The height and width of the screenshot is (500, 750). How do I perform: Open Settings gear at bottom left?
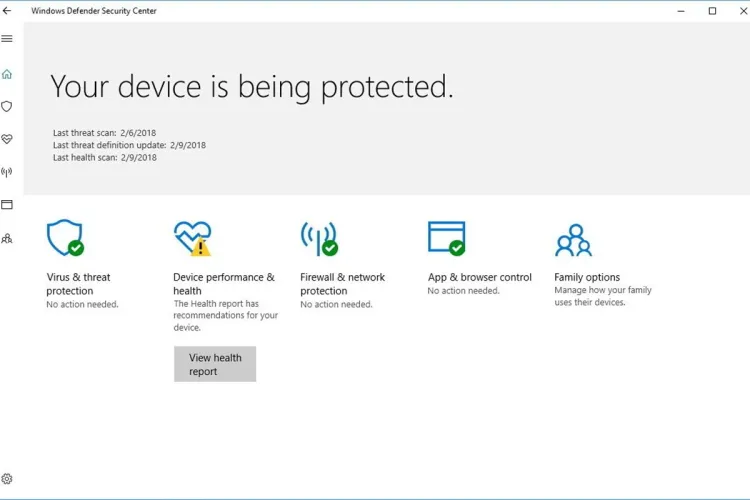(8, 479)
